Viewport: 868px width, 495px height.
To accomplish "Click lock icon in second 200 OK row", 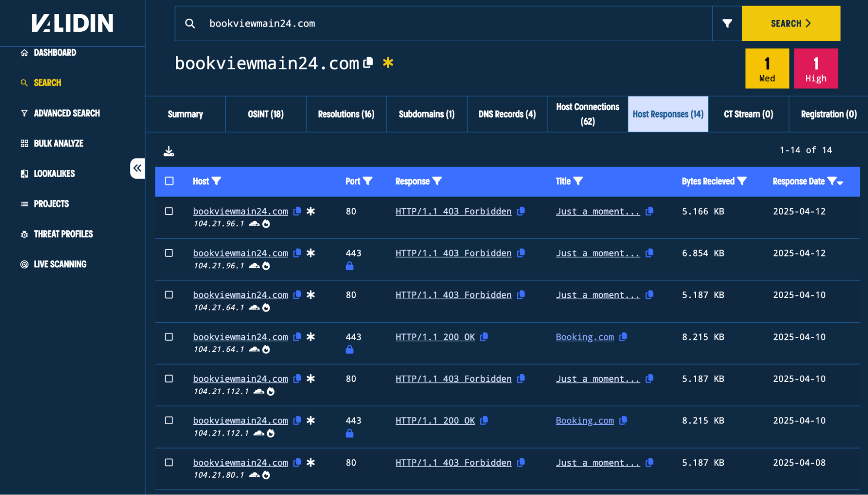I will pos(350,433).
